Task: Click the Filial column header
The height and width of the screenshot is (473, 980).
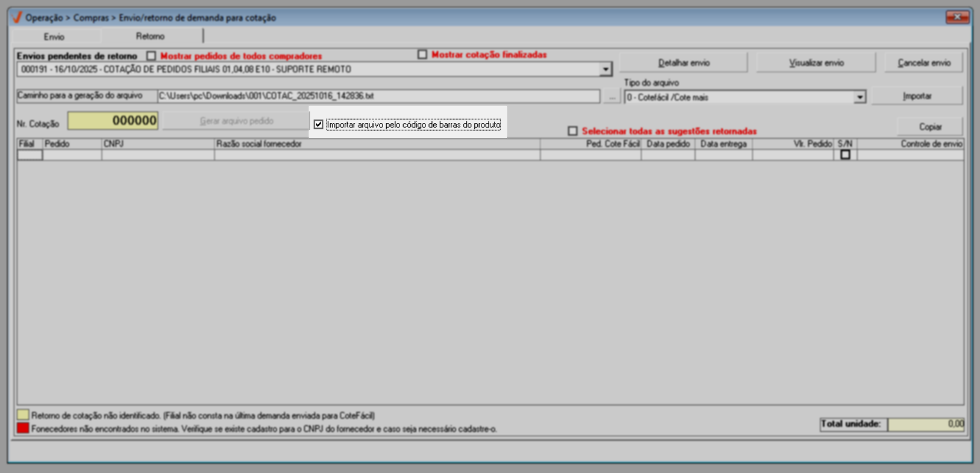Action: tap(30, 144)
